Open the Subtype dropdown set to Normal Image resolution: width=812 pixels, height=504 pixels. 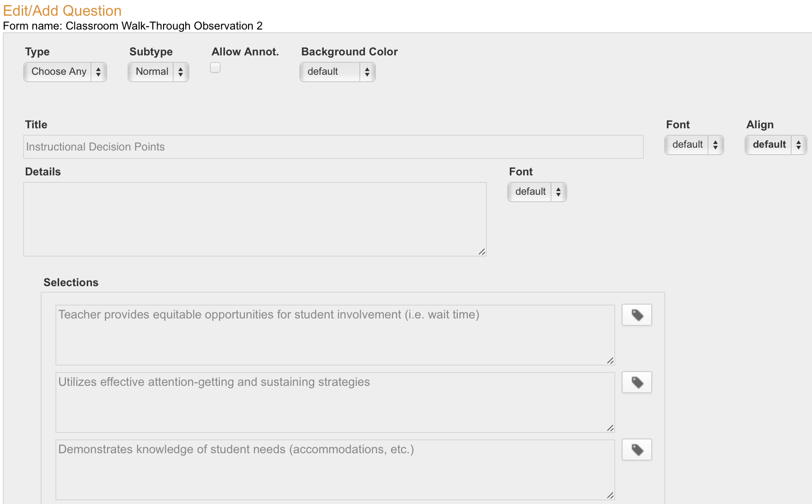pos(151,72)
